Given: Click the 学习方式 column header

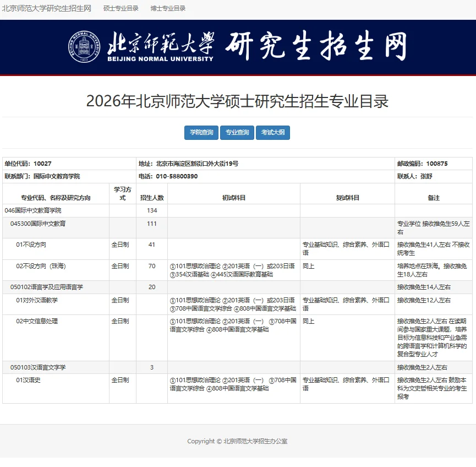Looking at the screenshot, I should (x=123, y=193).
